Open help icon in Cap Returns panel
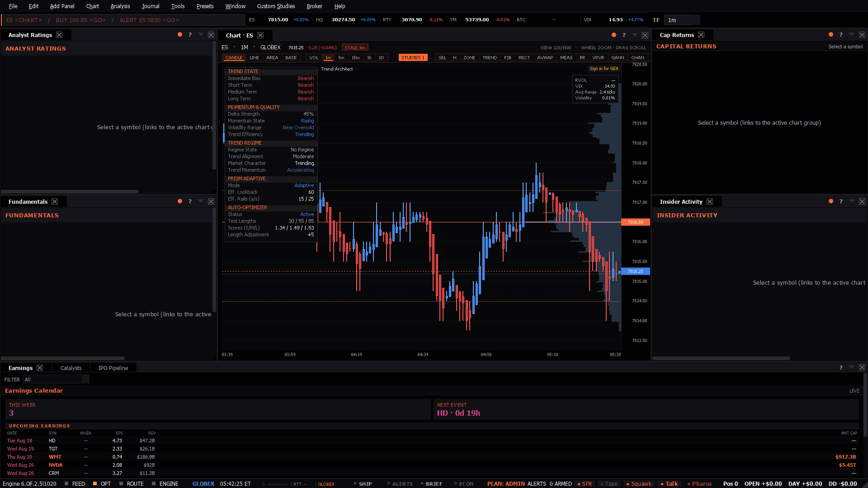868x488 pixels. pos(841,35)
